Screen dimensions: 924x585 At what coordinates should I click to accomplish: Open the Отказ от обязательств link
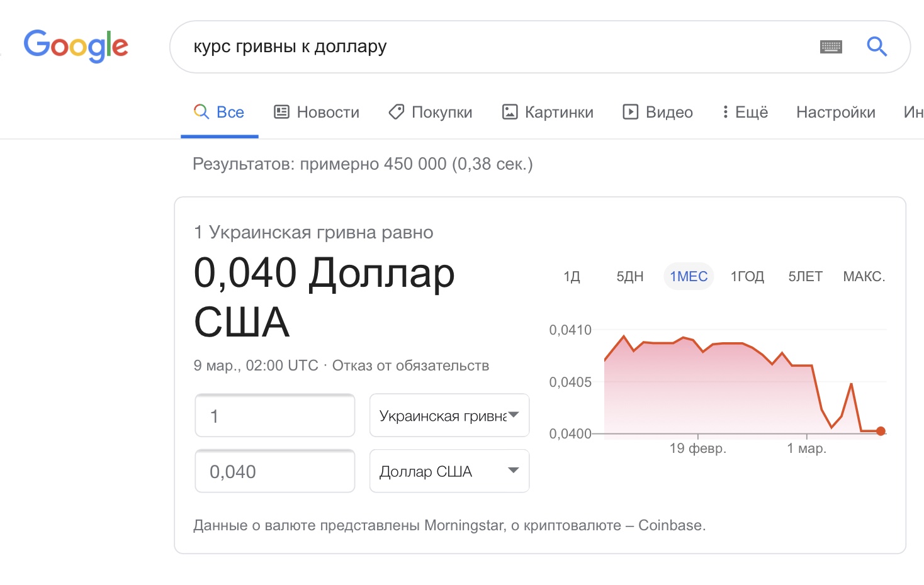(410, 365)
